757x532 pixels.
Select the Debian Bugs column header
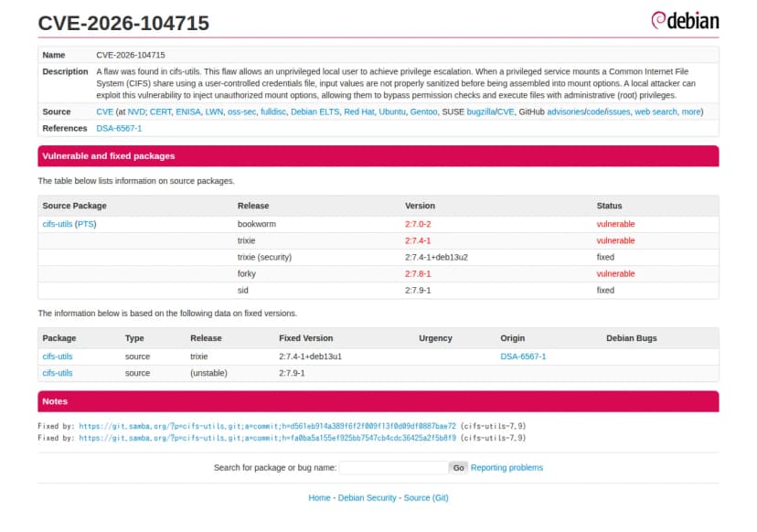coord(632,338)
